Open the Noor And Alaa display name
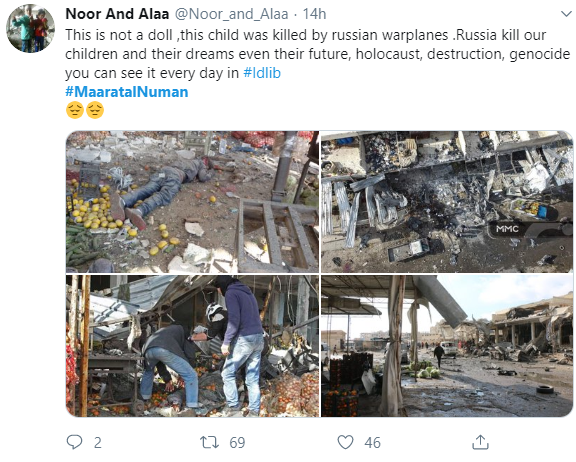 pyautogui.click(x=117, y=14)
